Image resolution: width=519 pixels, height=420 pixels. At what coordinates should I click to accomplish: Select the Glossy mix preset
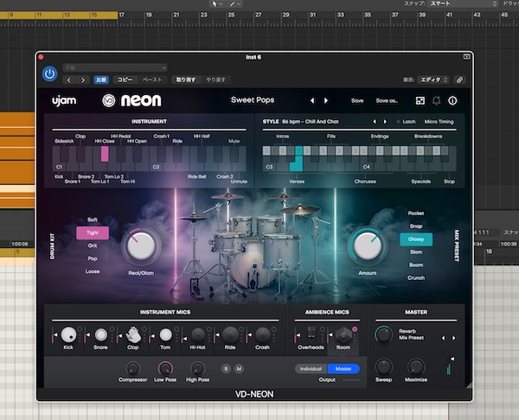416,239
